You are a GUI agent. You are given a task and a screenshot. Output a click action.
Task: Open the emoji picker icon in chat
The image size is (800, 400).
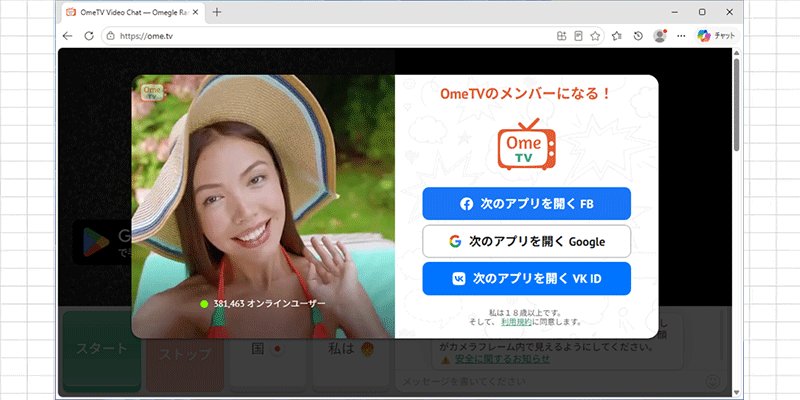713,382
